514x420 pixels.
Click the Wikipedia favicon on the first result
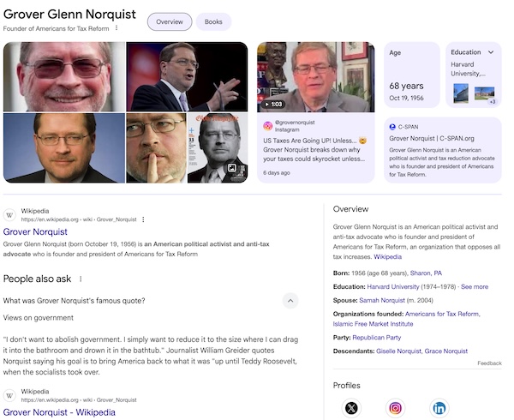9,215
